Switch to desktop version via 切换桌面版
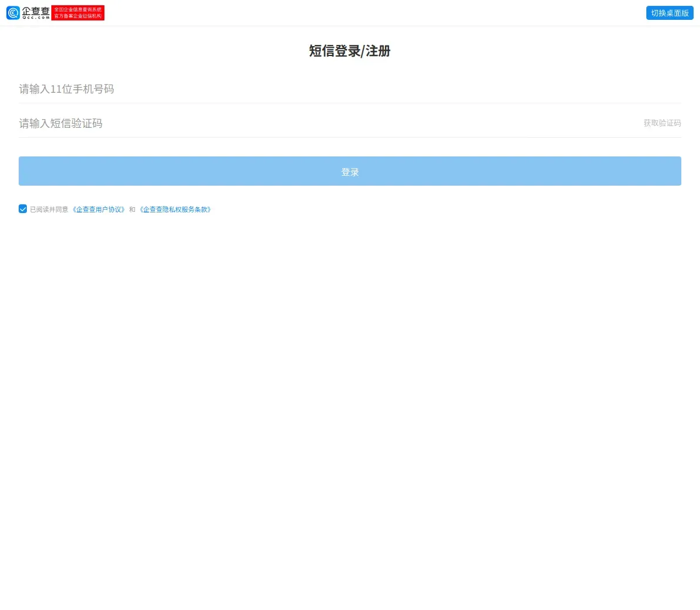The image size is (700, 610). tap(670, 13)
